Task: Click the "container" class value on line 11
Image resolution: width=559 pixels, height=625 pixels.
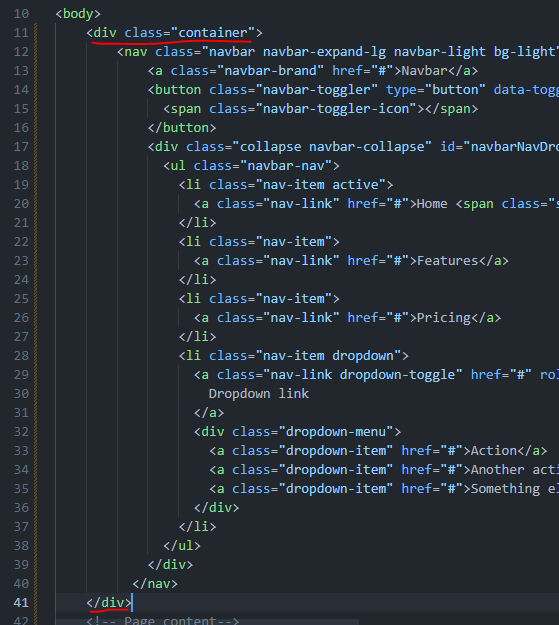Action: point(213,33)
